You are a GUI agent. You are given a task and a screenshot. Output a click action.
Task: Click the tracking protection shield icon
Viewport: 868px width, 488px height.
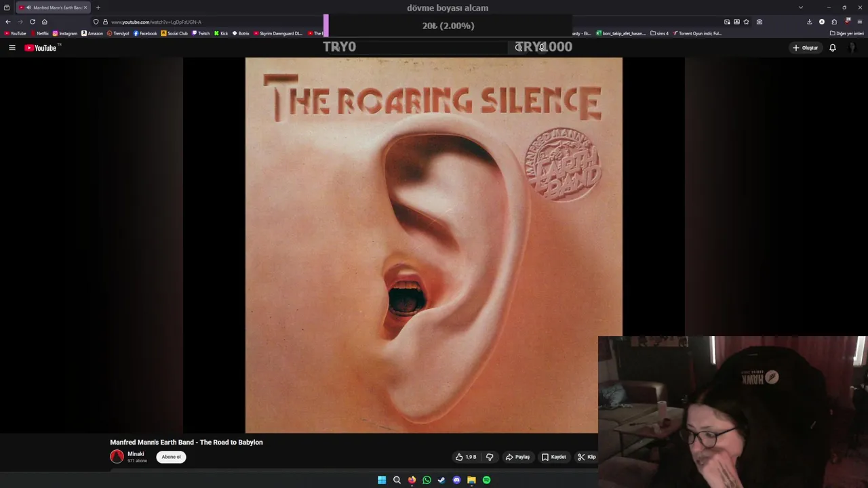(96, 22)
